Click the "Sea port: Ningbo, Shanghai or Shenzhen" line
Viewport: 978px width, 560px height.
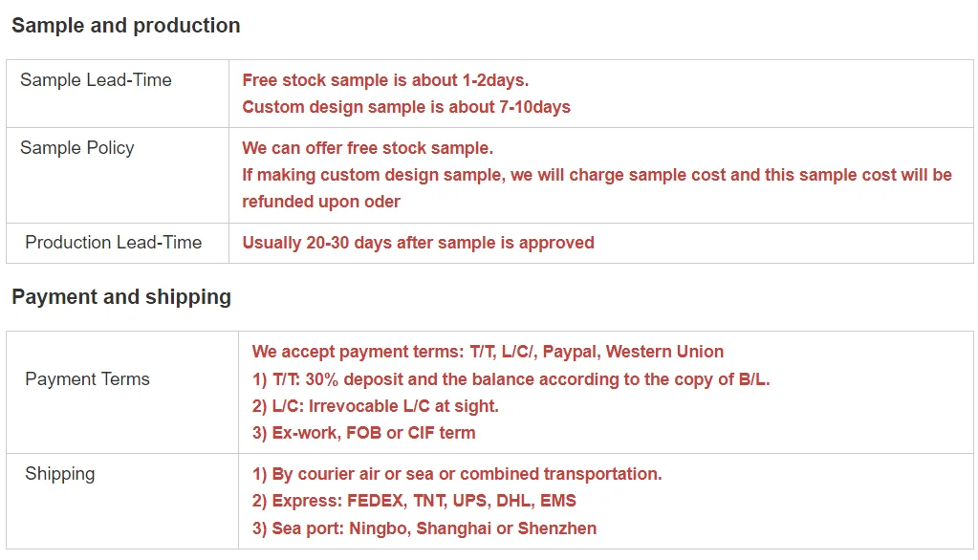(424, 528)
